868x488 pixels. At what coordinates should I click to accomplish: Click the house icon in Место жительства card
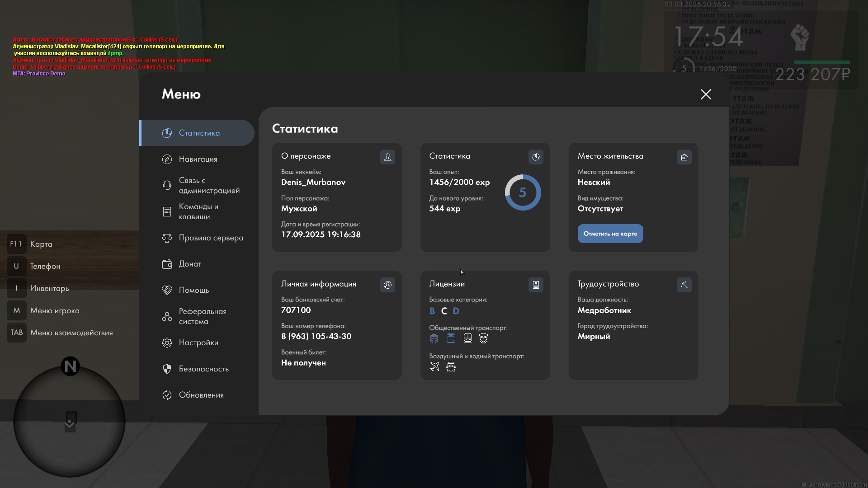684,157
